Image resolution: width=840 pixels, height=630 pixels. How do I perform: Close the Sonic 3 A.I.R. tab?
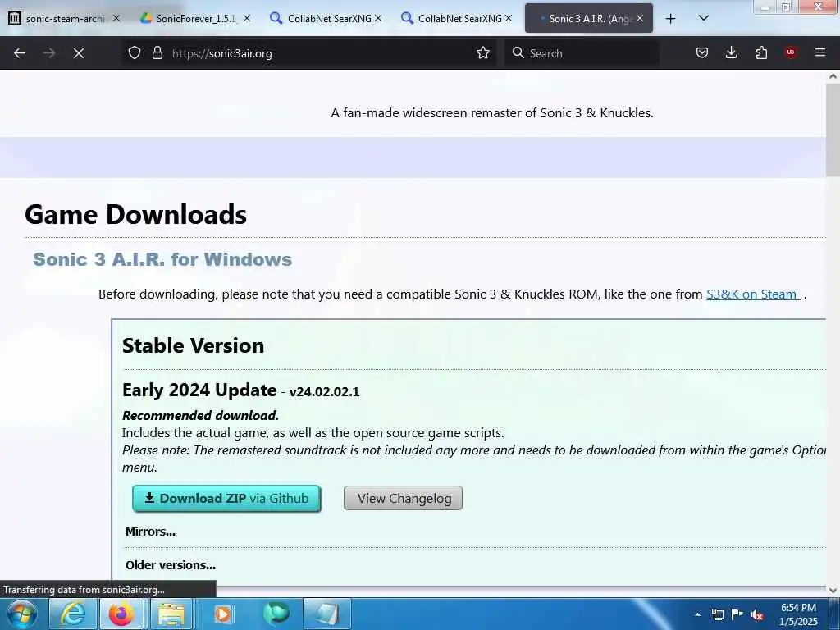640,18
